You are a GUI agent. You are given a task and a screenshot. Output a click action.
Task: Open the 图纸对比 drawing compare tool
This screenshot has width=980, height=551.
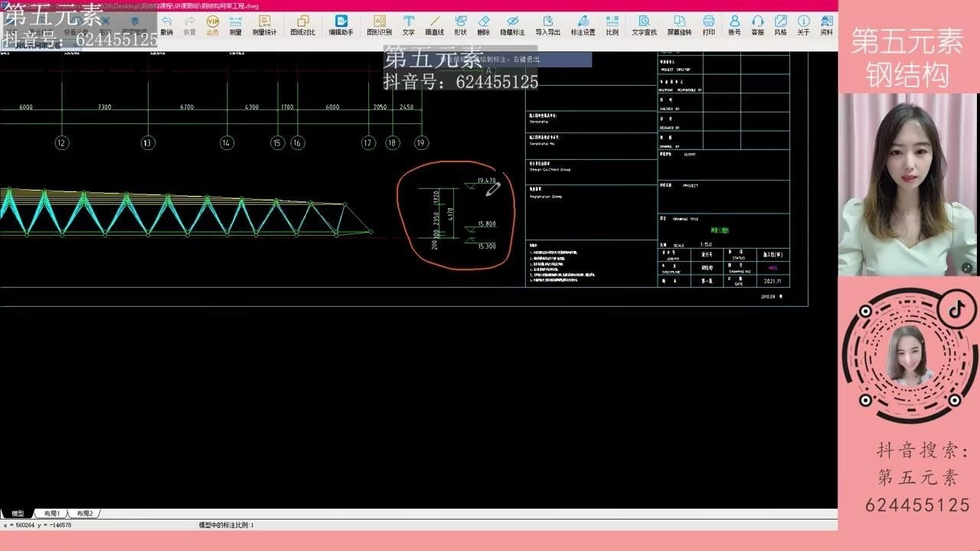point(302,24)
